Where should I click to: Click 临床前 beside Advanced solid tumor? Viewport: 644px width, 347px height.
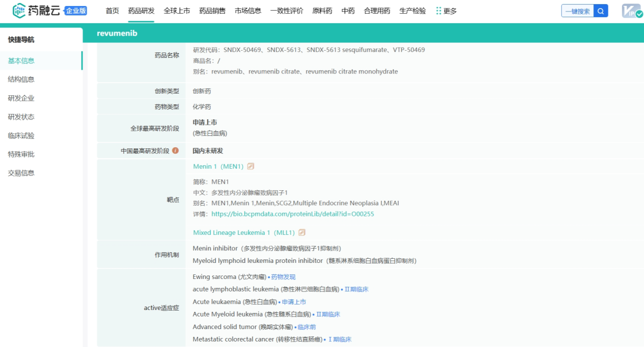(306, 327)
